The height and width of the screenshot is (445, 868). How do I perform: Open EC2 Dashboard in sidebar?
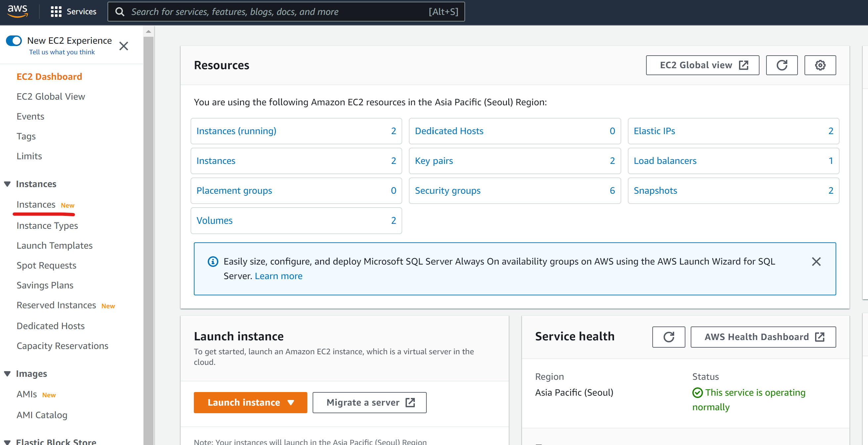point(49,76)
